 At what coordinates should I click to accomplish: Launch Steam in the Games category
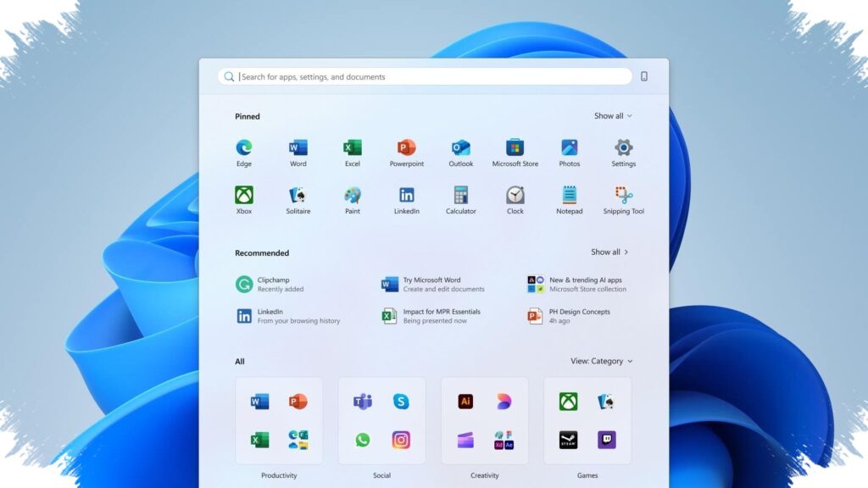(x=569, y=440)
